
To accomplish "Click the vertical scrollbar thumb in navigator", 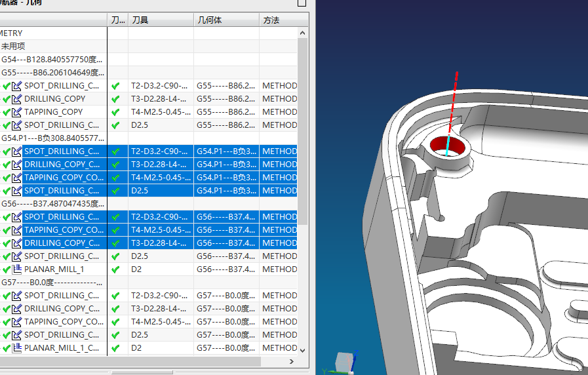I will (x=303, y=131).
